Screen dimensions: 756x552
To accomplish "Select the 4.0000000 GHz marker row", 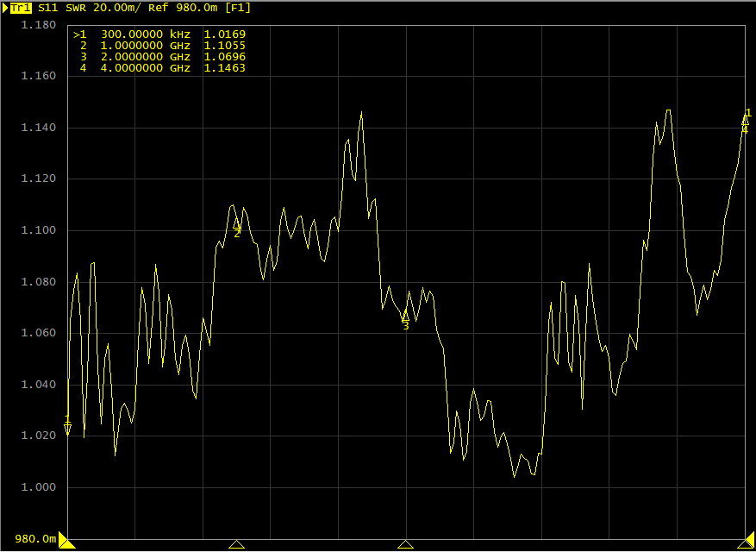I will [159, 67].
